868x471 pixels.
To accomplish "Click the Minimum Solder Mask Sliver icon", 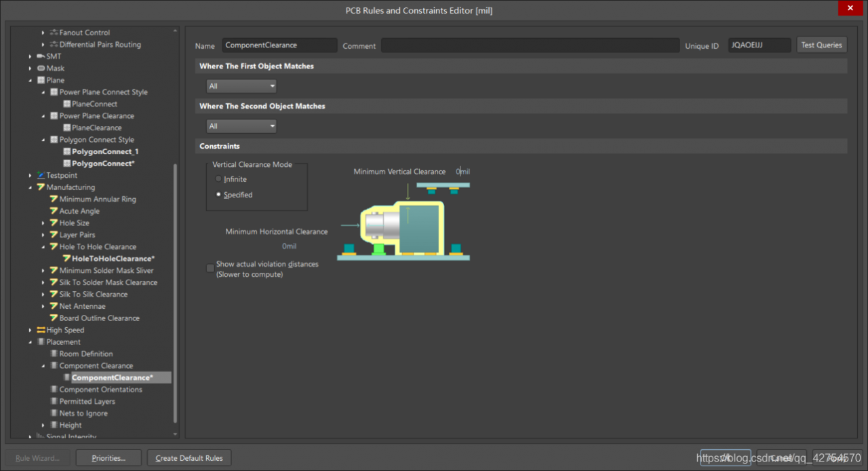I will (54, 270).
